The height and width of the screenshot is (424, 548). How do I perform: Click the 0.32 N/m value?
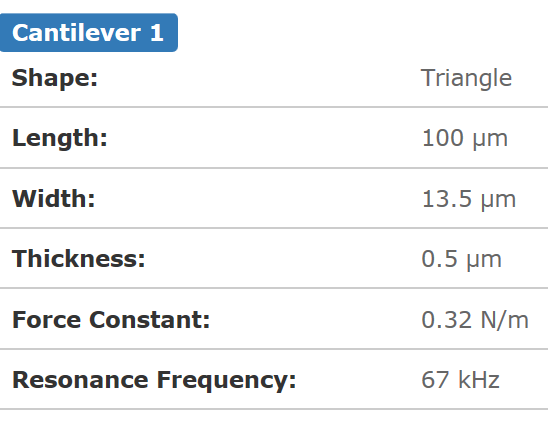coord(475,320)
